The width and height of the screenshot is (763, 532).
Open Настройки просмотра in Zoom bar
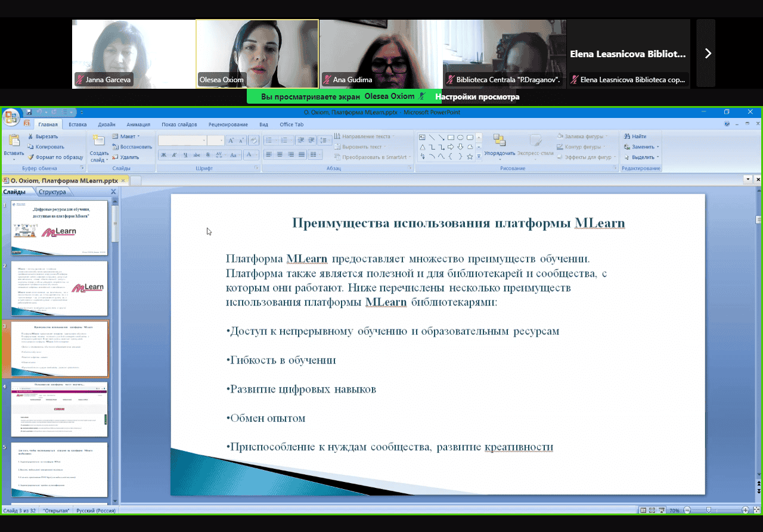coord(477,97)
